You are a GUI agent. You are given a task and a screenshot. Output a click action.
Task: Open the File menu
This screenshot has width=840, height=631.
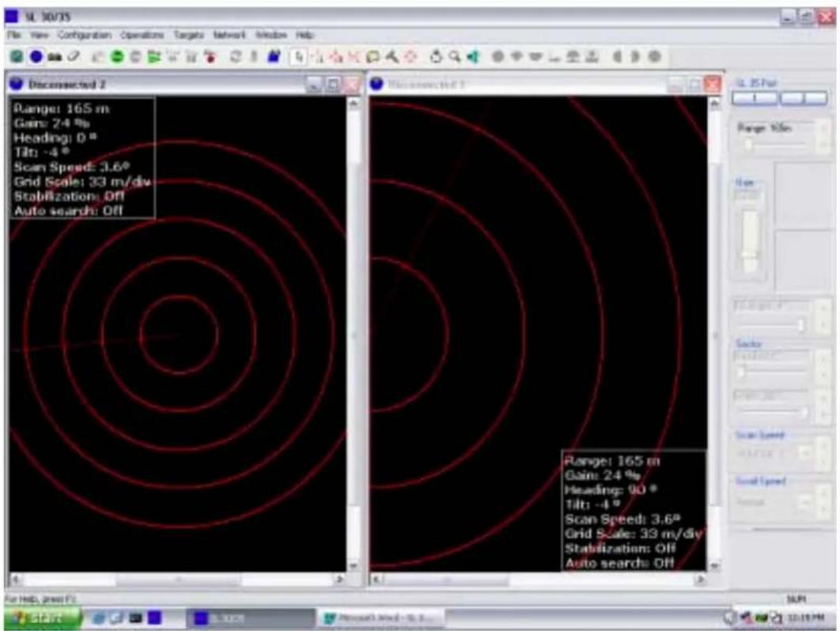pyautogui.click(x=14, y=35)
